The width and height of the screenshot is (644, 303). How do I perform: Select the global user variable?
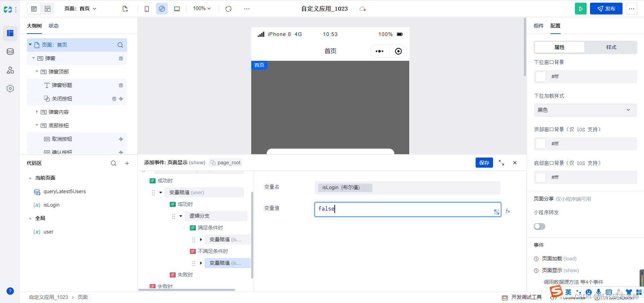coord(44,232)
